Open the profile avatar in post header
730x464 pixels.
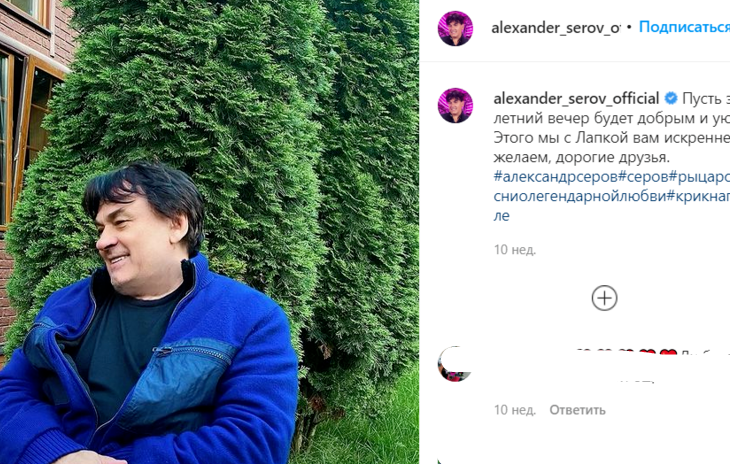[455, 28]
